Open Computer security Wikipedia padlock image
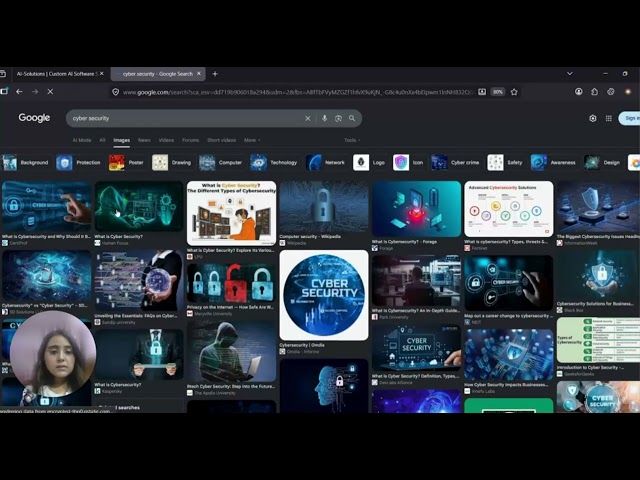Viewport: 640px width, 480px height. 324,207
